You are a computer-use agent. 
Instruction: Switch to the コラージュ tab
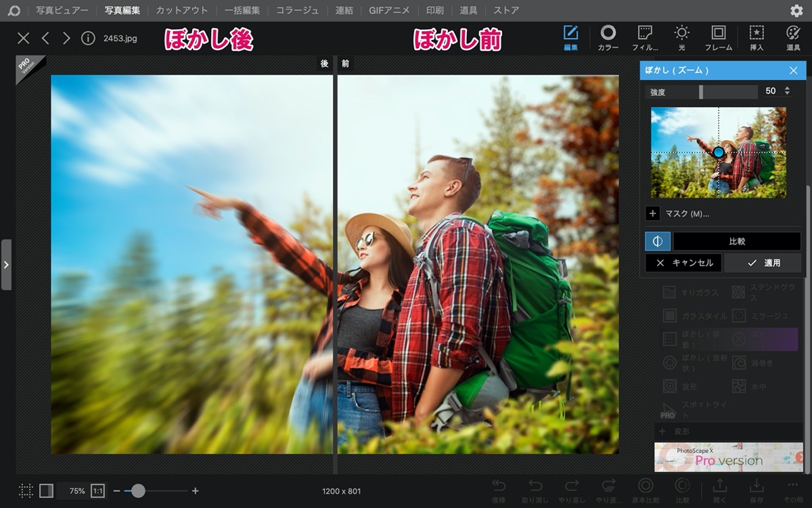(297, 10)
